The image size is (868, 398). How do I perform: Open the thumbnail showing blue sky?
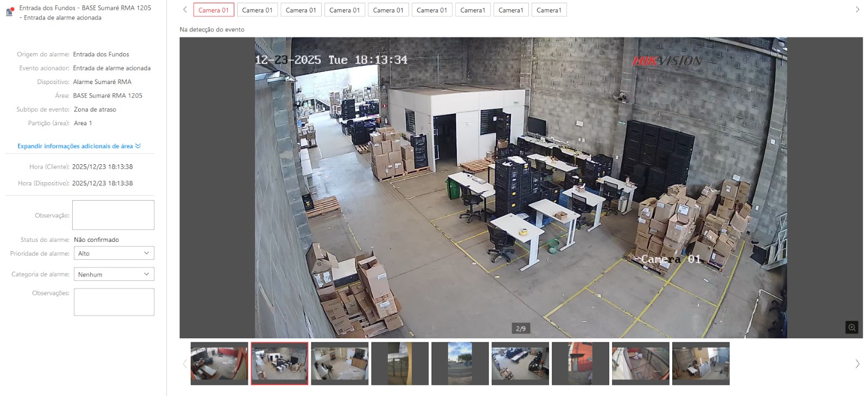(460, 363)
